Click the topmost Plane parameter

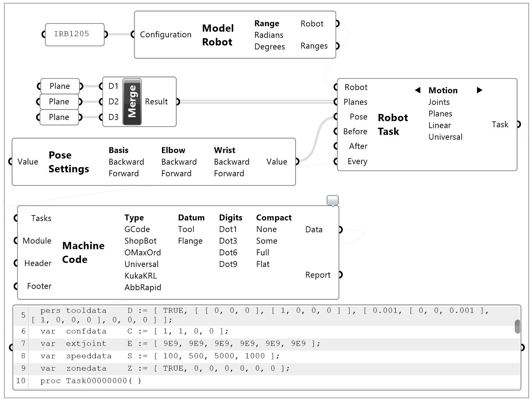coord(60,86)
